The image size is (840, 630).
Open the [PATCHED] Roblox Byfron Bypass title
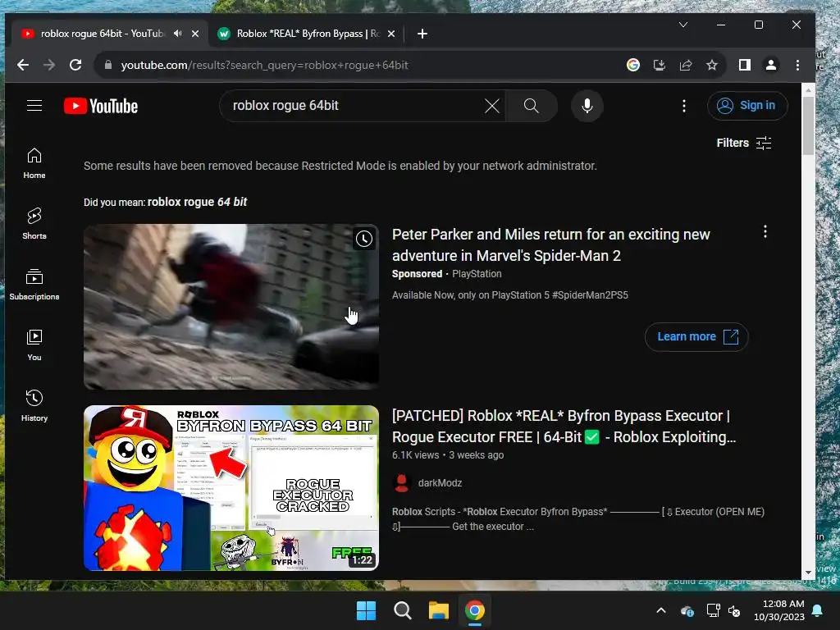pyautogui.click(x=564, y=427)
